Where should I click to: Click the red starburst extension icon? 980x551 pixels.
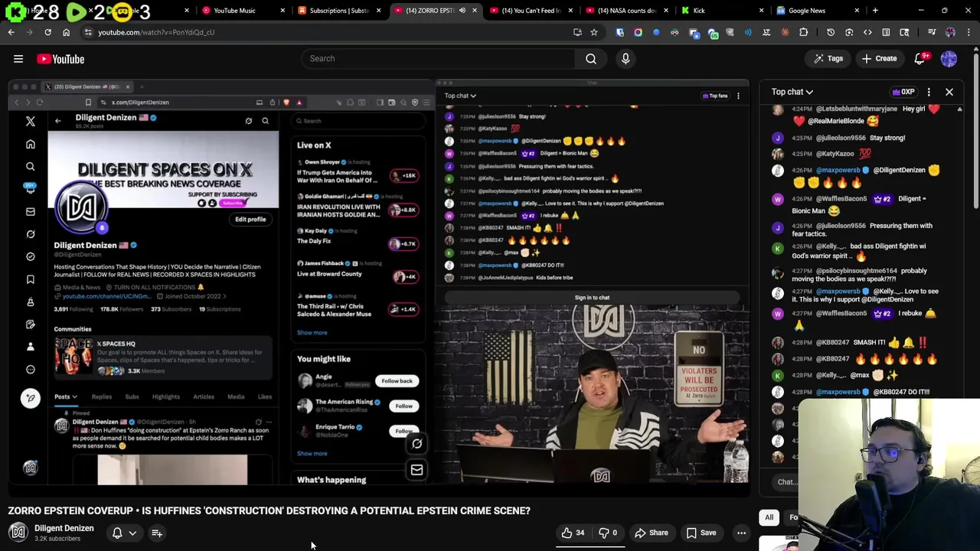(785, 32)
